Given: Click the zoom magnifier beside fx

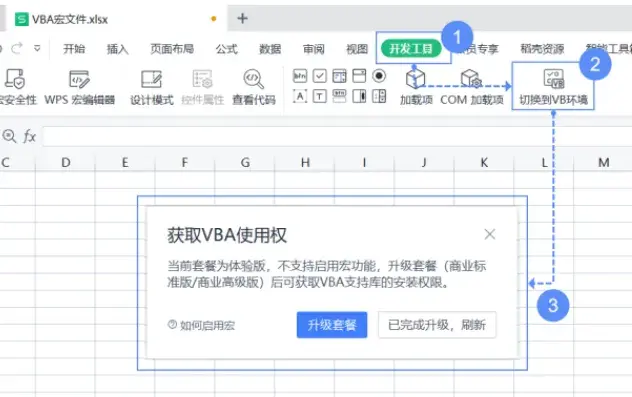Looking at the screenshot, I should [9, 136].
